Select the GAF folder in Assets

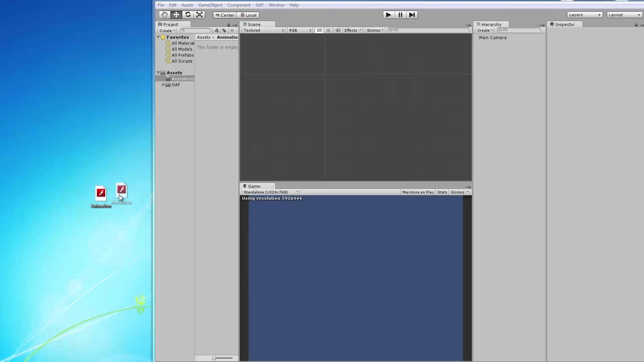point(173,85)
